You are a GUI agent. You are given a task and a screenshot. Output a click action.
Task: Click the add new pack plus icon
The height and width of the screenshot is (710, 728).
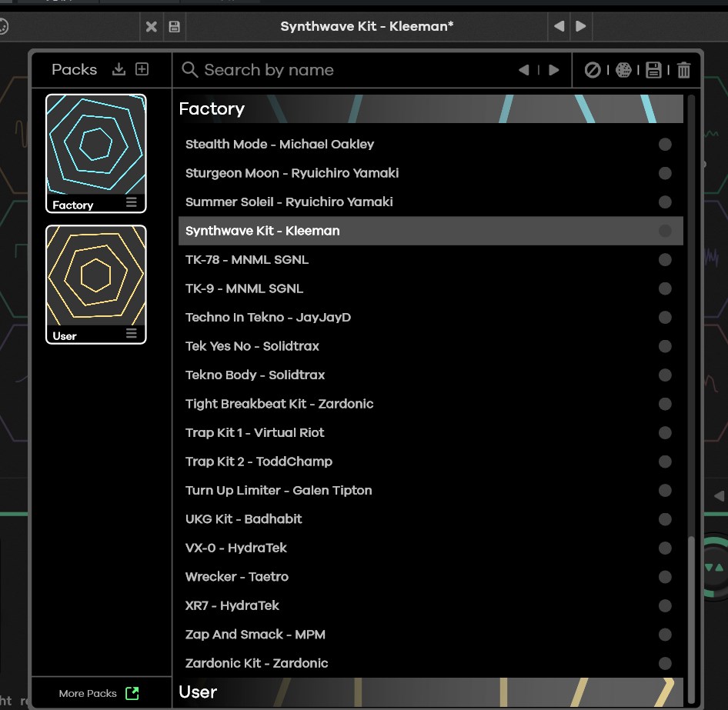pyautogui.click(x=142, y=69)
